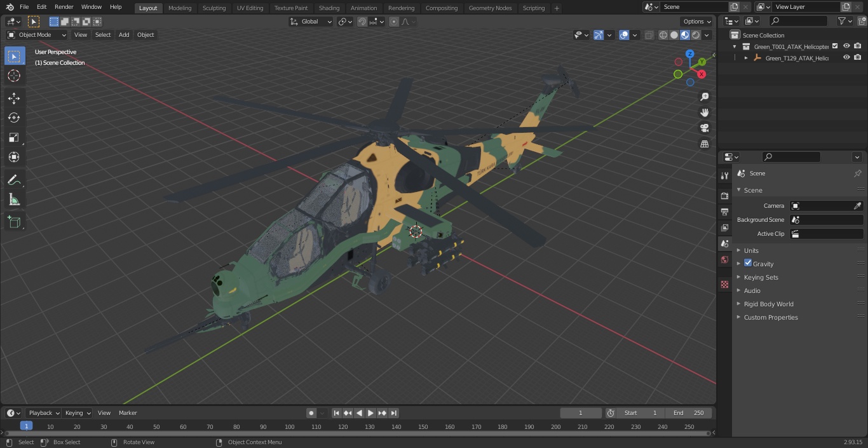
Task: Select solid viewport shading
Action: [x=674, y=35]
